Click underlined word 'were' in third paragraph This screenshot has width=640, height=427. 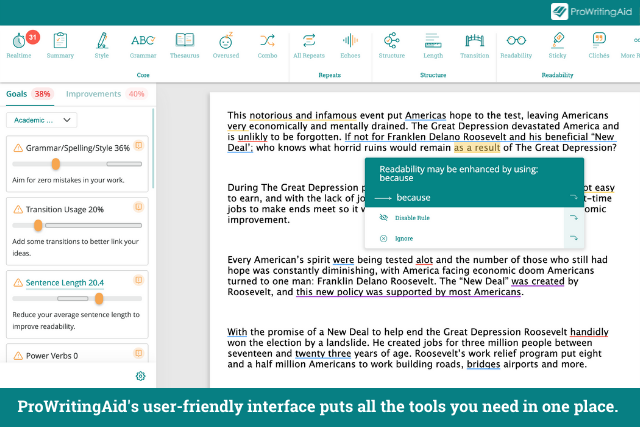[x=343, y=260]
